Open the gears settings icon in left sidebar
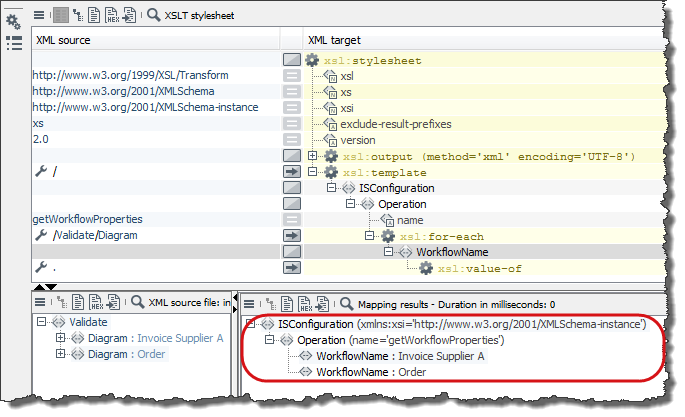Image resolution: width=685 pixels, height=417 pixels. [13, 21]
